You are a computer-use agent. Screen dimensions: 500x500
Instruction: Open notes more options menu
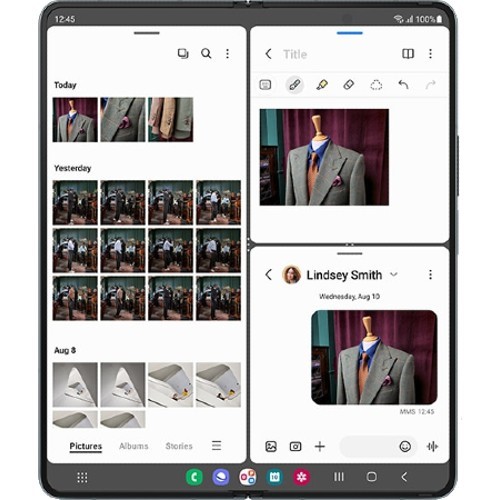point(430,54)
